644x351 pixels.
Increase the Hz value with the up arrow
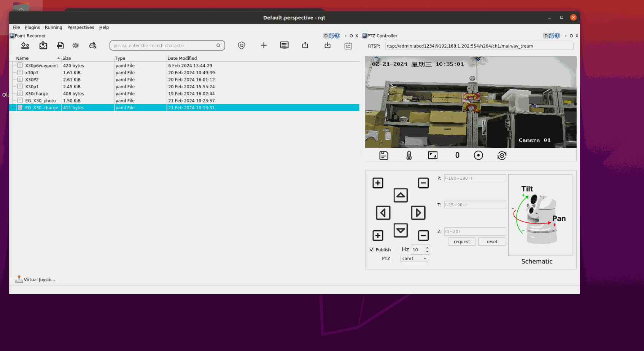pos(427,247)
